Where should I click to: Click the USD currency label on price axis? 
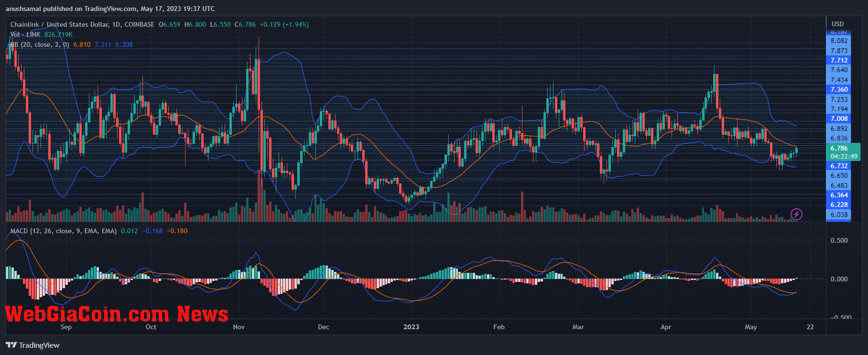(x=838, y=24)
